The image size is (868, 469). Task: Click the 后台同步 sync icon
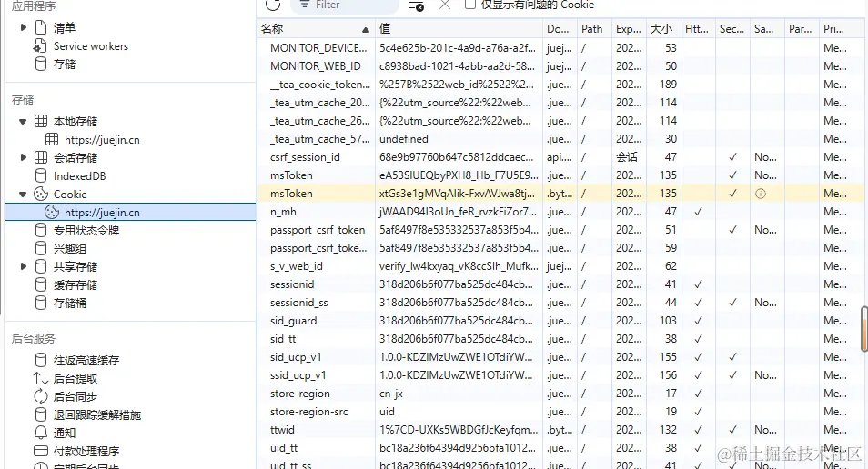40,396
